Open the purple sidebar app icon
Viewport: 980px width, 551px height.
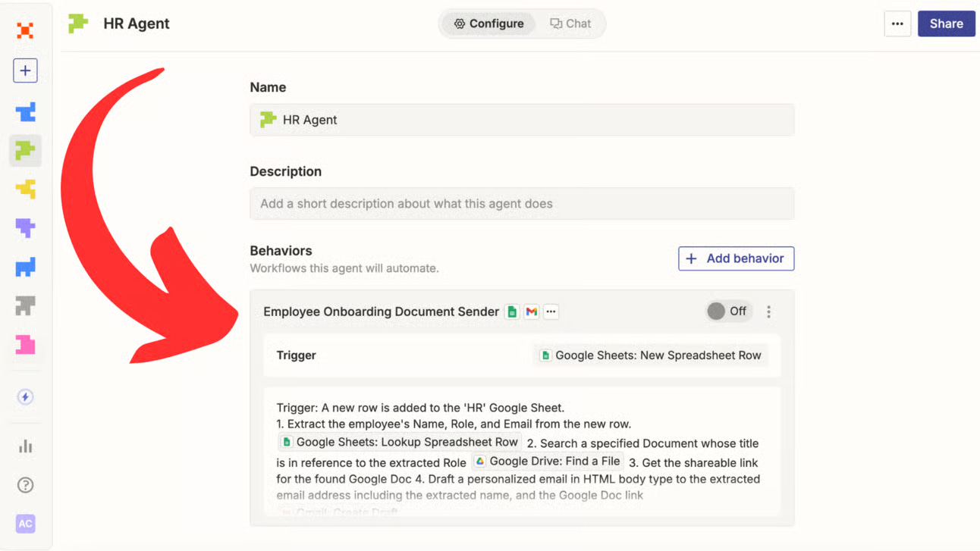25,227
